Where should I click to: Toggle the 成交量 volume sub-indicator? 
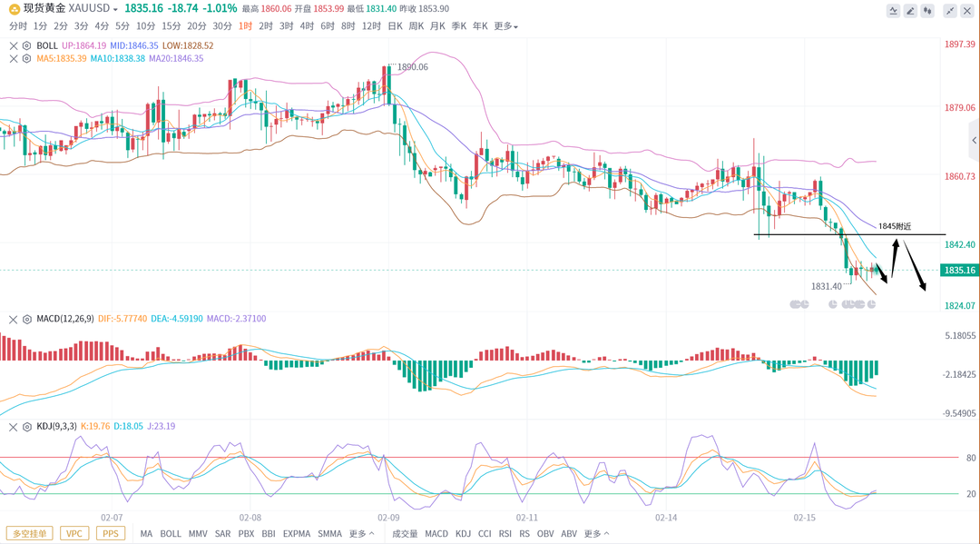pos(405,534)
